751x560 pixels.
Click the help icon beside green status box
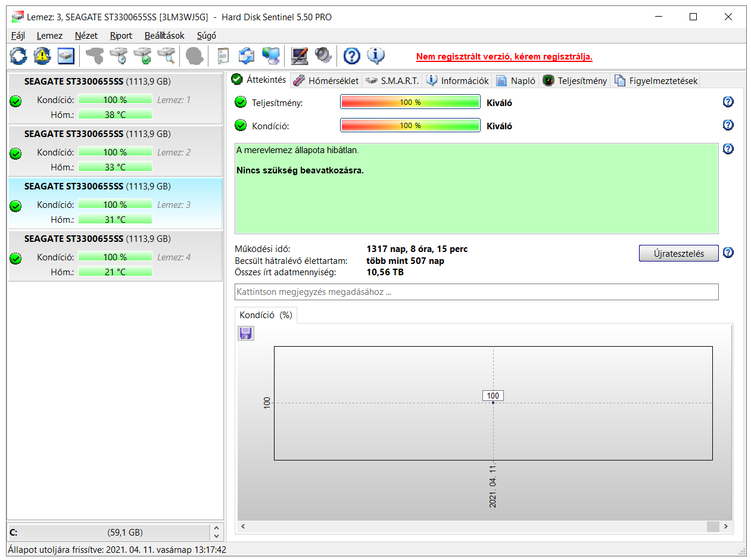point(728,149)
